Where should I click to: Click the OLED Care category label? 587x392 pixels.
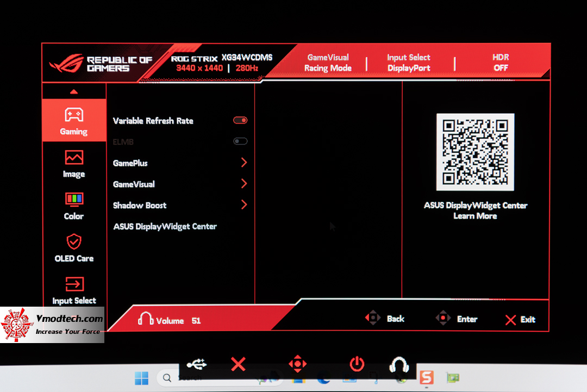click(74, 259)
